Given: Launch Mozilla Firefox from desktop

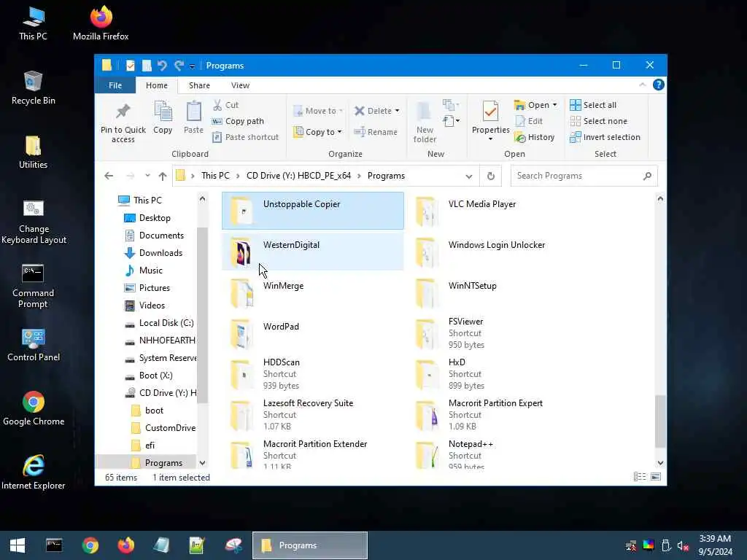Looking at the screenshot, I should click(101, 24).
